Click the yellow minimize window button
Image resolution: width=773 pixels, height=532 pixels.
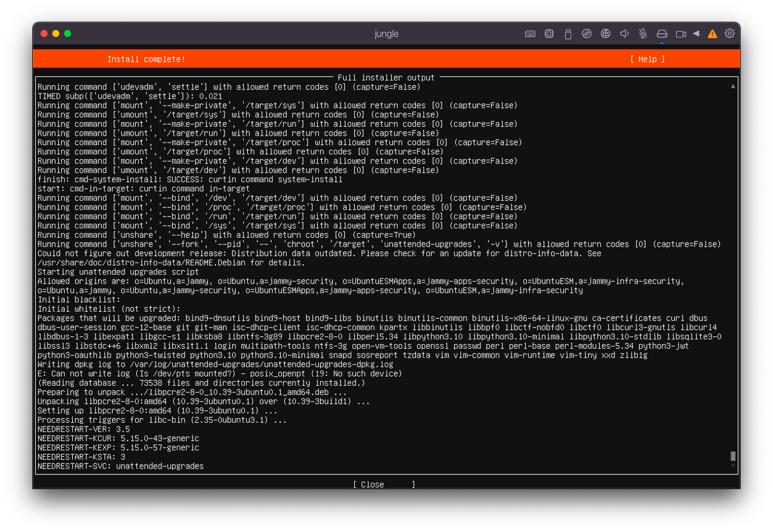(x=56, y=33)
